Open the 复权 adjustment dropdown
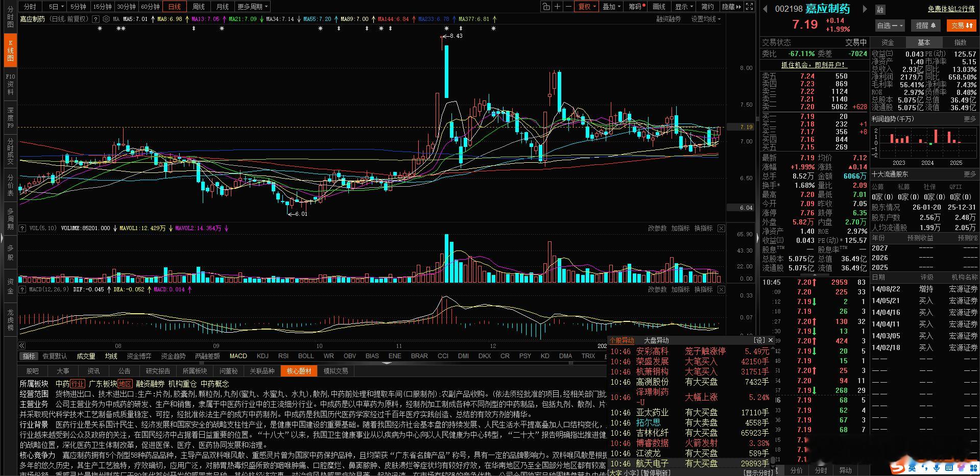980x476 pixels. click(x=586, y=7)
